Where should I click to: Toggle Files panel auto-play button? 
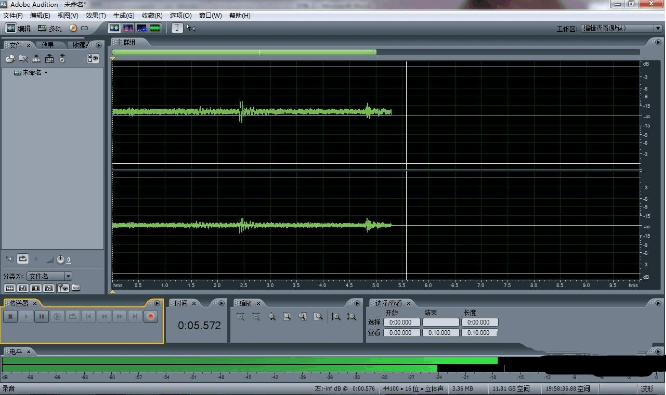tap(9, 259)
